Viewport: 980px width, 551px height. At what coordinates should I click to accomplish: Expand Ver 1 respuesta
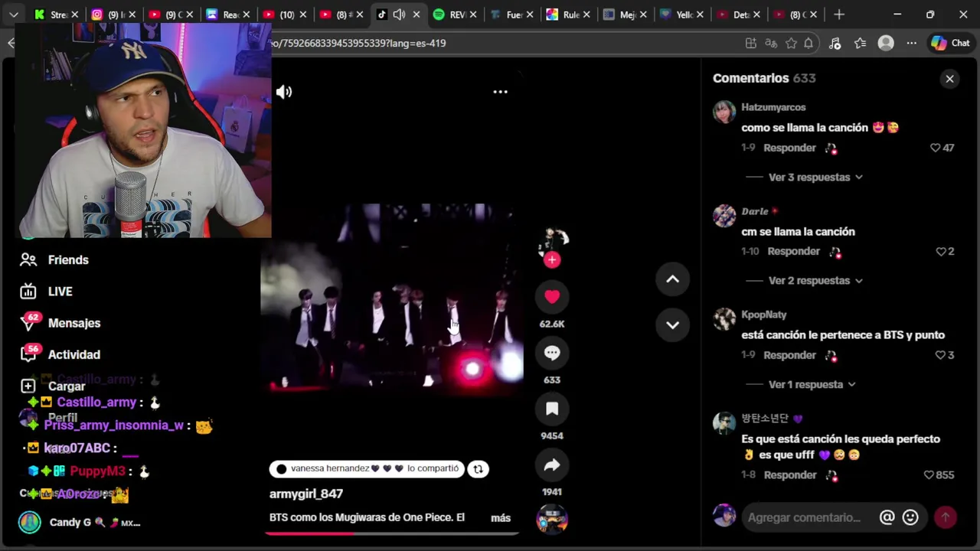click(812, 385)
